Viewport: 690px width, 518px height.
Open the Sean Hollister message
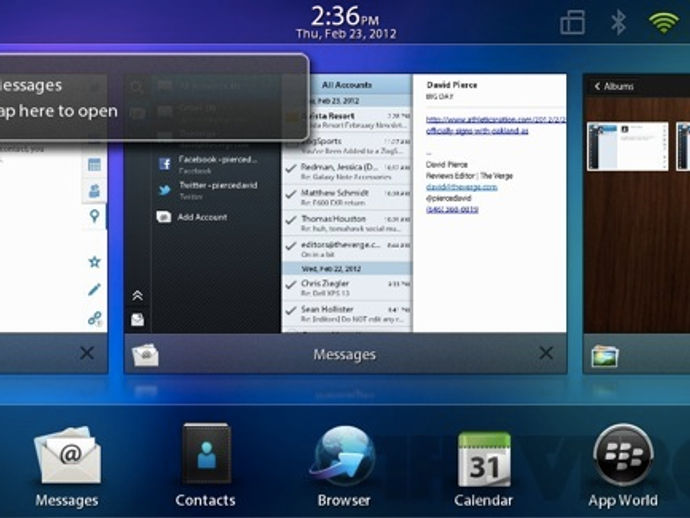(x=347, y=314)
